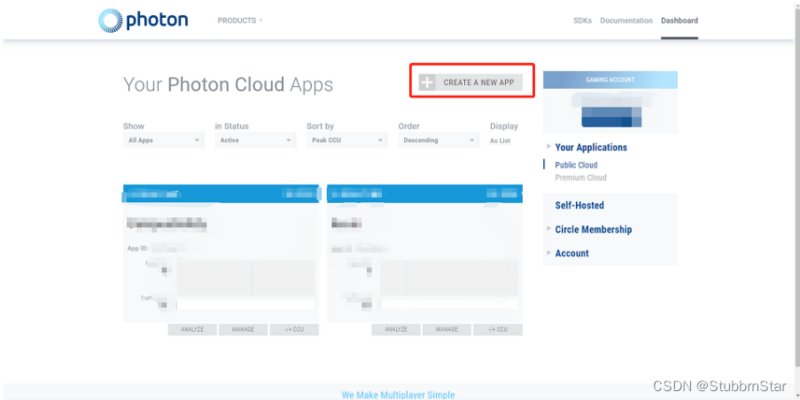The width and height of the screenshot is (800, 400).
Task: Click the plus icon for new app
Action: 428,82
